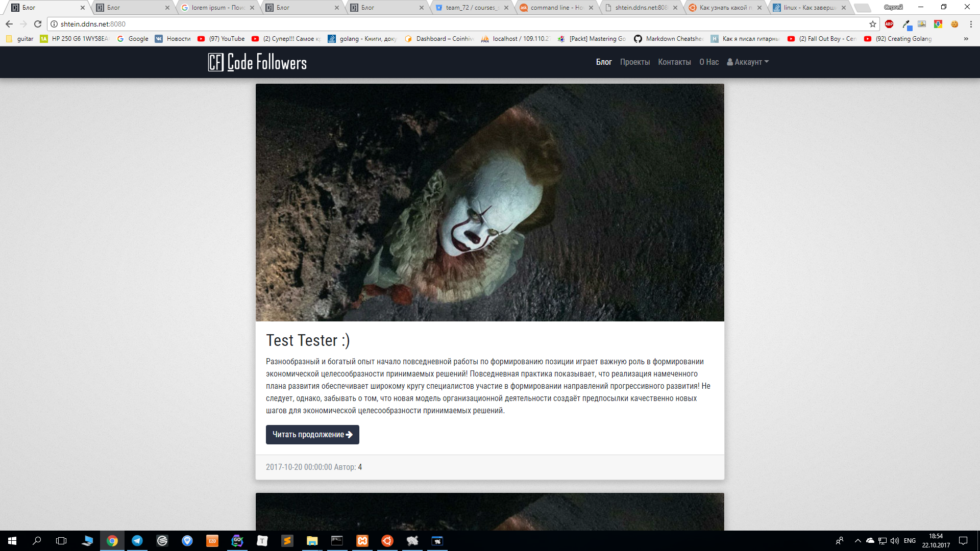
Task: Open the command prompt in the taskbar
Action: [337, 541]
